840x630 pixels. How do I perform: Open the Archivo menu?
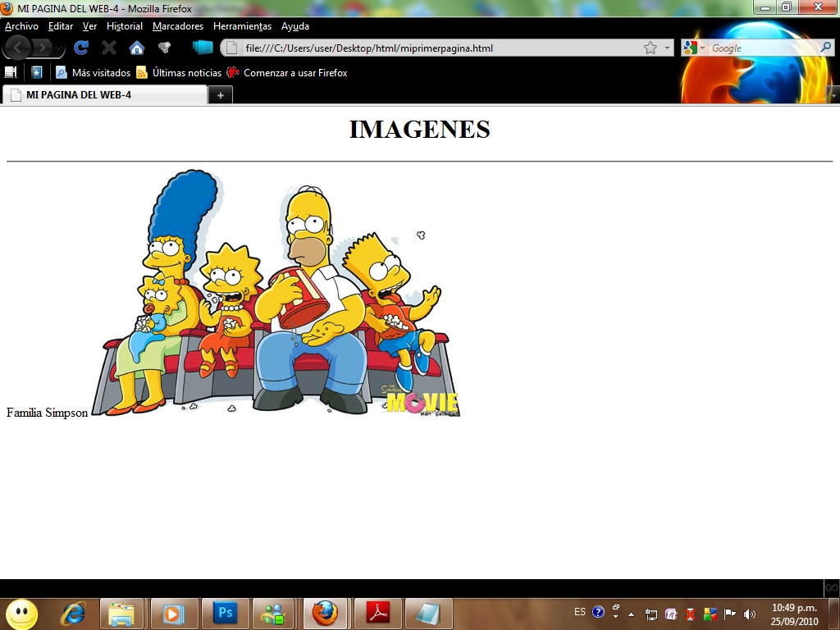point(21,25)
